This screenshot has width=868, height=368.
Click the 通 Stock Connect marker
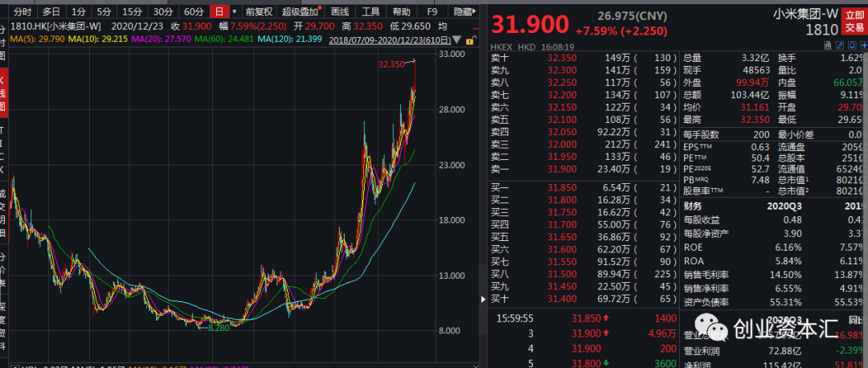tap(828, 45)
